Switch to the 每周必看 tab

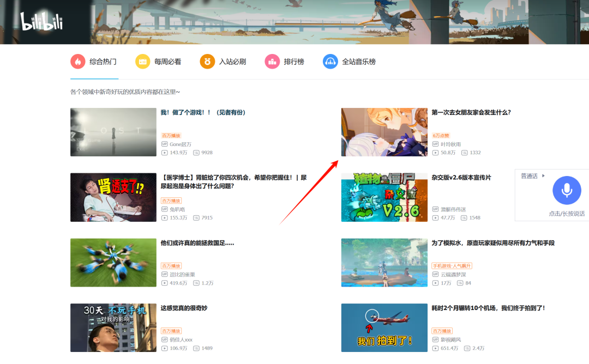[159, 62]
